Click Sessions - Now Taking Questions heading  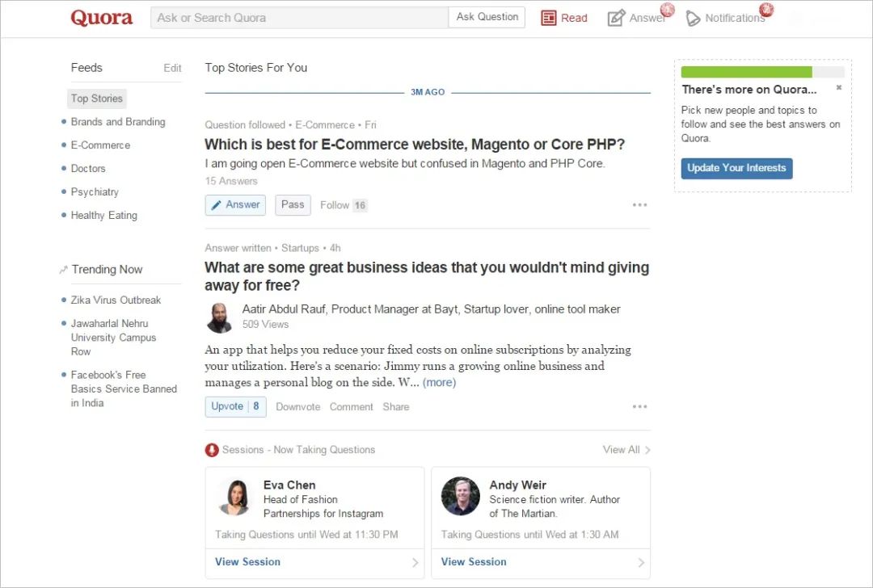(298, 450)
